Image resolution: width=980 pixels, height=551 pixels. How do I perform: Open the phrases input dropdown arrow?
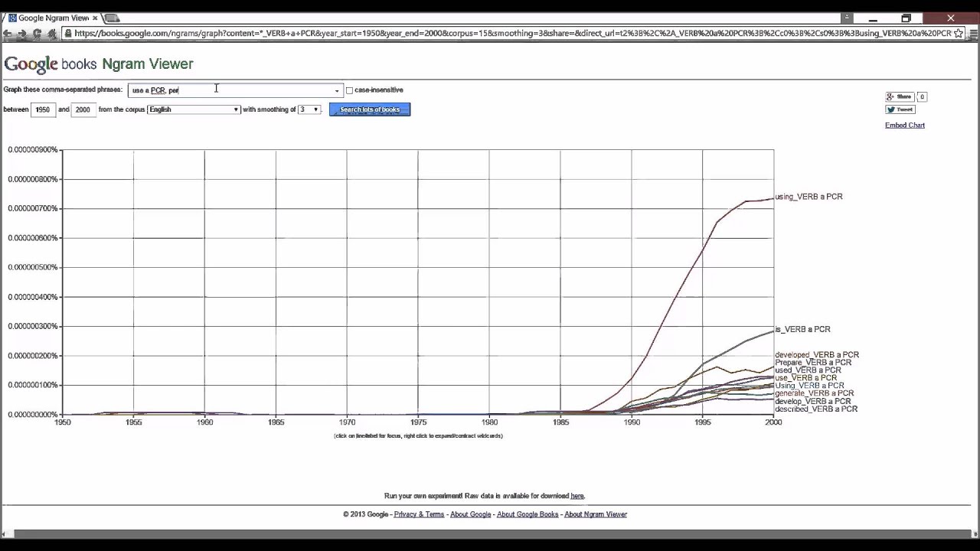click(336, 90)
